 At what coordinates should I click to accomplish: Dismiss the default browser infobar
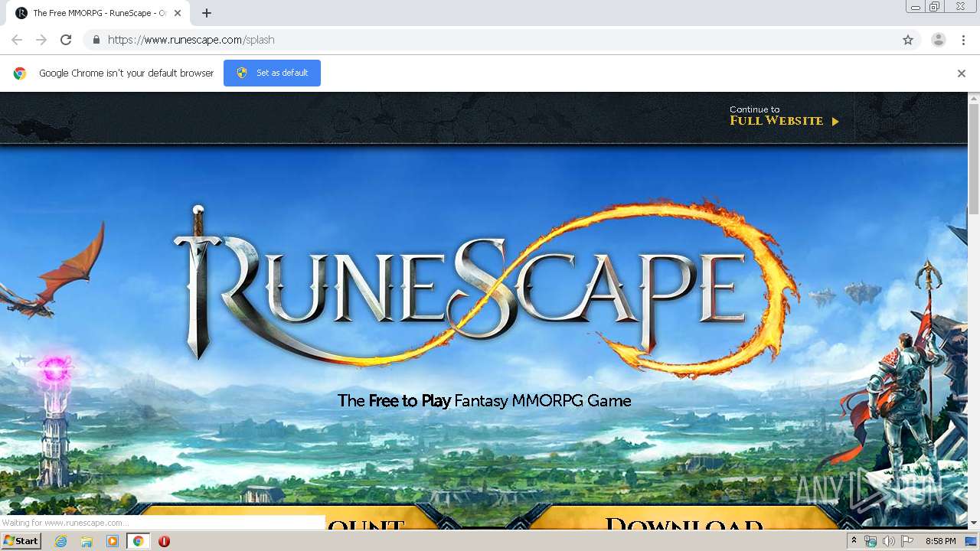[x=962, y=73]
